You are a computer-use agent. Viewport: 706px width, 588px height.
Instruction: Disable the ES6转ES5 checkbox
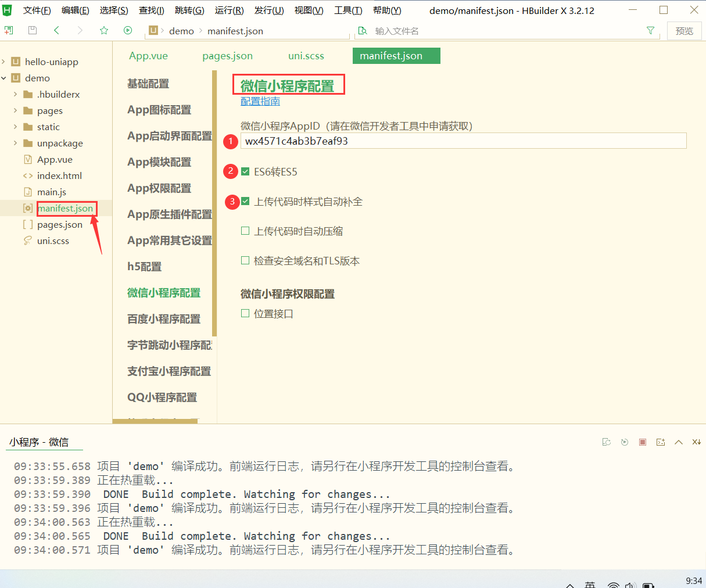tap(245, 171)
